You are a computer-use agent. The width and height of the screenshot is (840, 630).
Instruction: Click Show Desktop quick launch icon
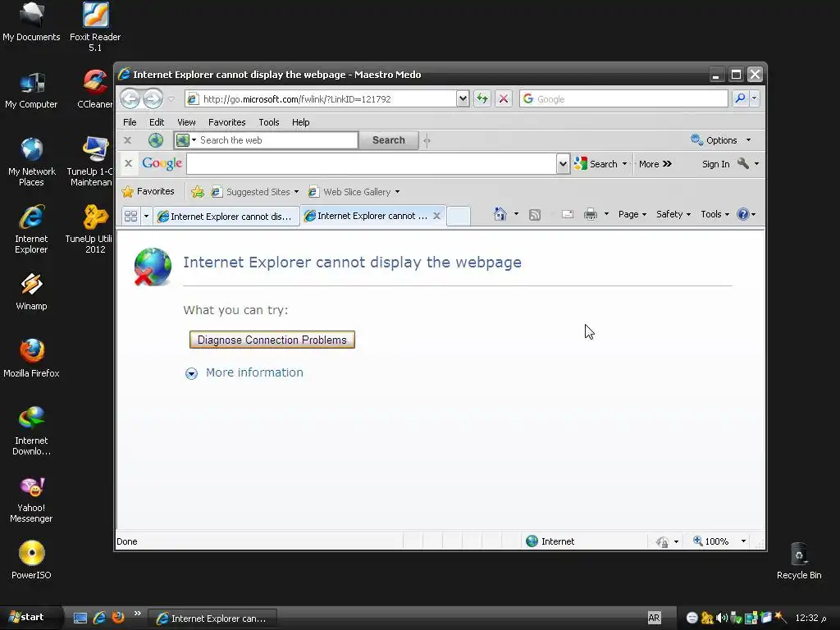point(80,618)
